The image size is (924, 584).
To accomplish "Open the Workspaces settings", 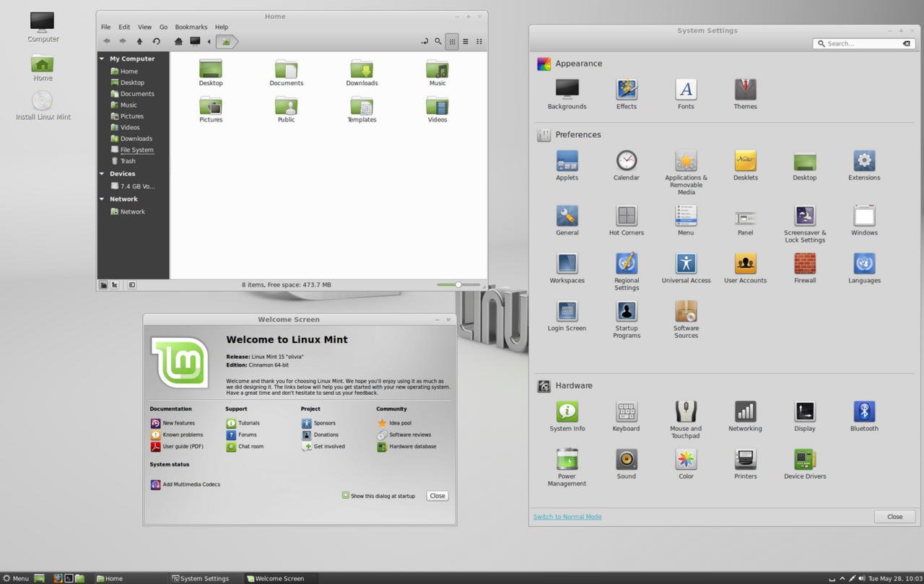I will click(x=567, y=268).
